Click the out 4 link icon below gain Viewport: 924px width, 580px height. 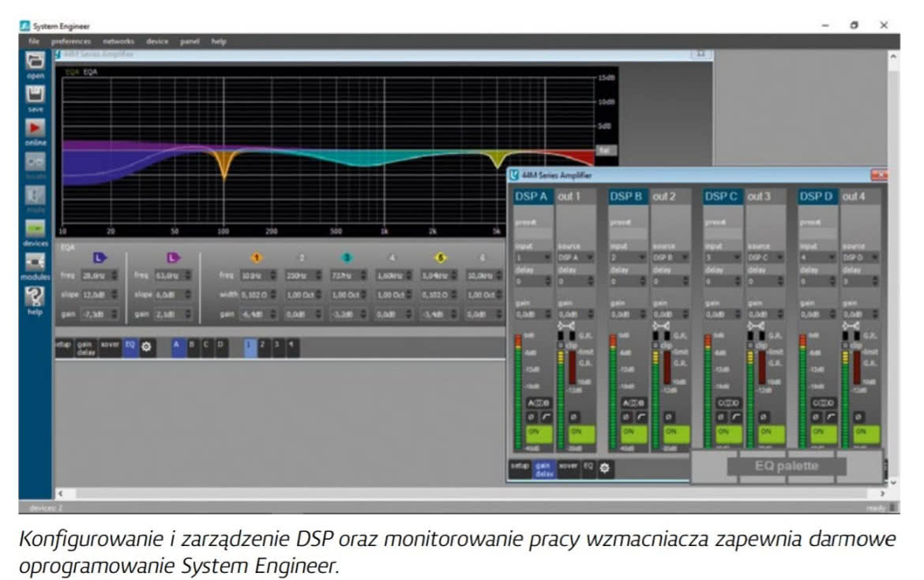click(851, 326)
